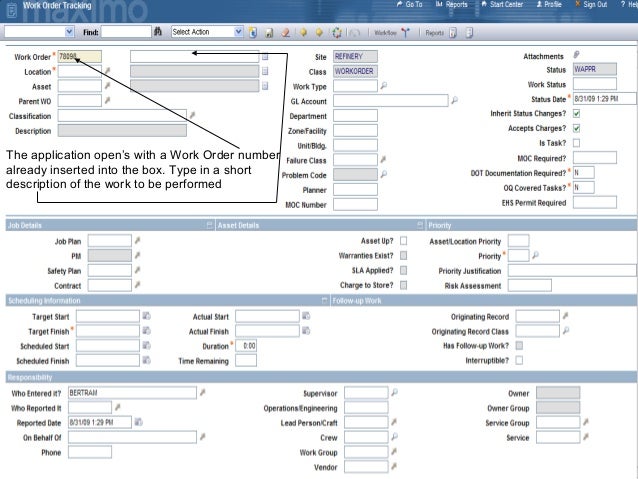The width and height of the screenshot is (638, 479).
Task: Go to Start Center
Action: 502,4
